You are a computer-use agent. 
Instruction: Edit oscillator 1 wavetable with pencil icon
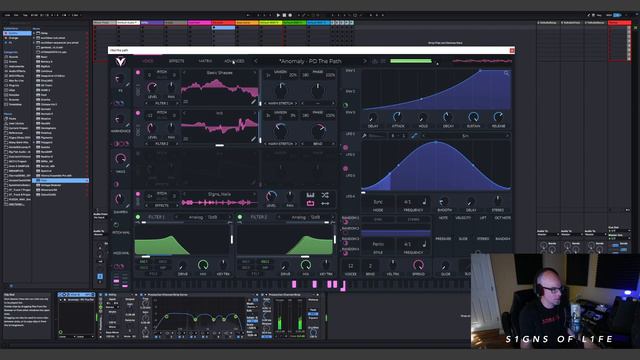[253, 102]
